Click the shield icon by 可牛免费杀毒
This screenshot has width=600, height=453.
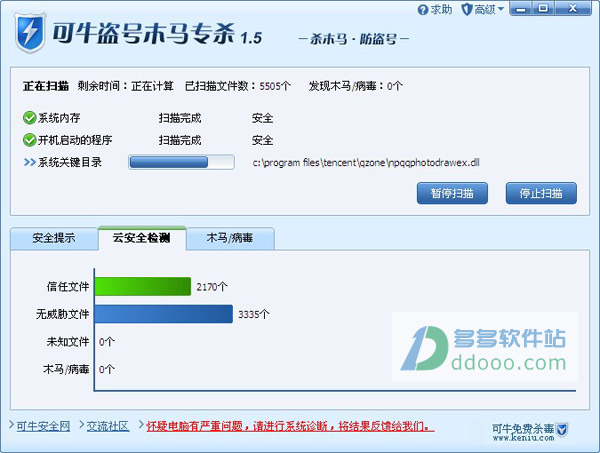562,429
